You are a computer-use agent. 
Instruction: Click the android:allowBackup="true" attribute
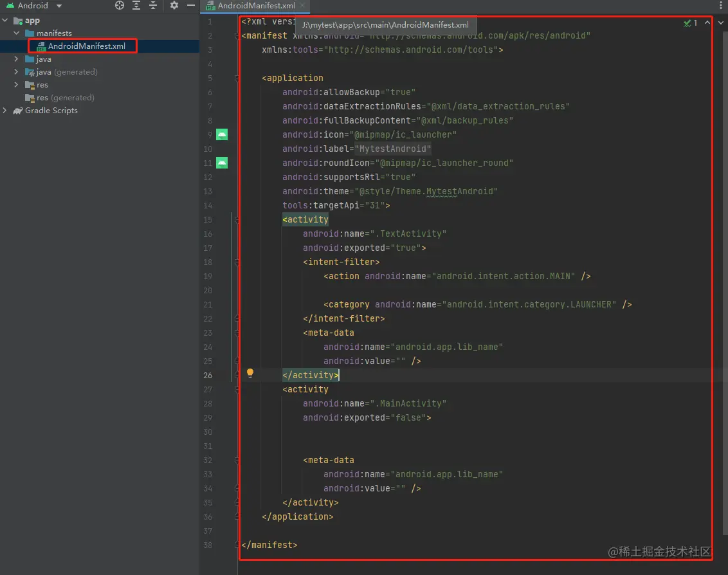click(349, 93)
